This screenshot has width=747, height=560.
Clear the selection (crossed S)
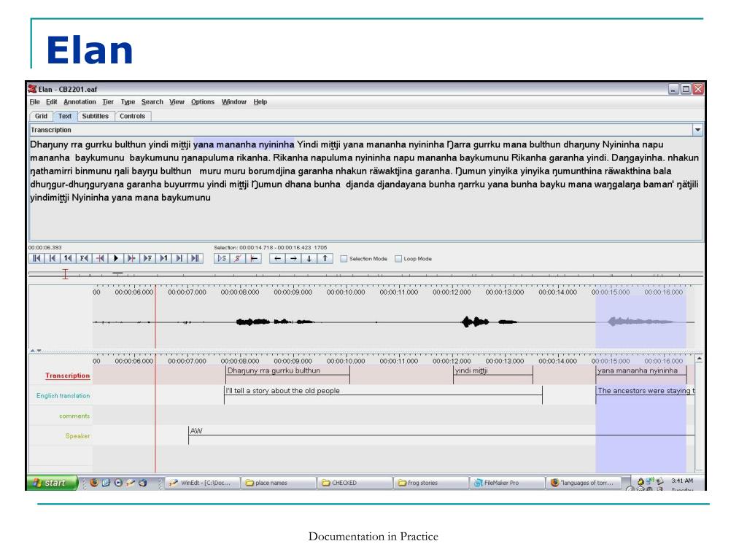238,259
